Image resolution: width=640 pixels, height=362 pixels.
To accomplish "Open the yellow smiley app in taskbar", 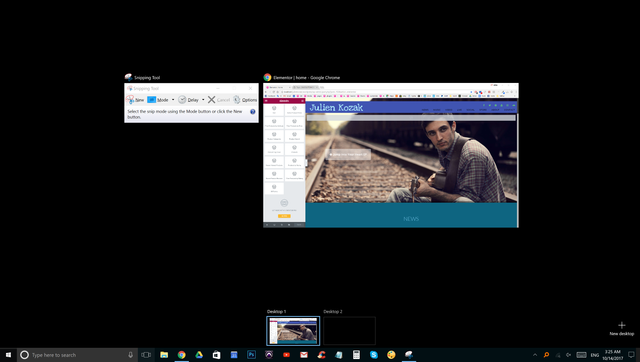I will (391, 355).
